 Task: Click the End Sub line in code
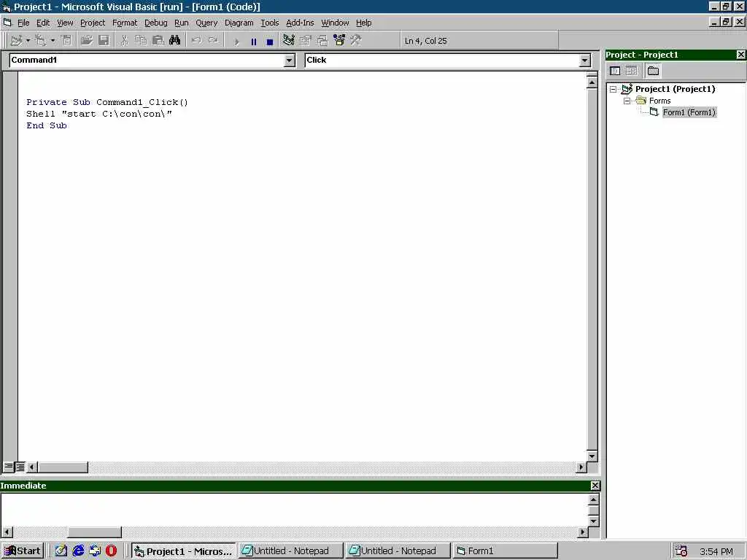coord(47,125)
